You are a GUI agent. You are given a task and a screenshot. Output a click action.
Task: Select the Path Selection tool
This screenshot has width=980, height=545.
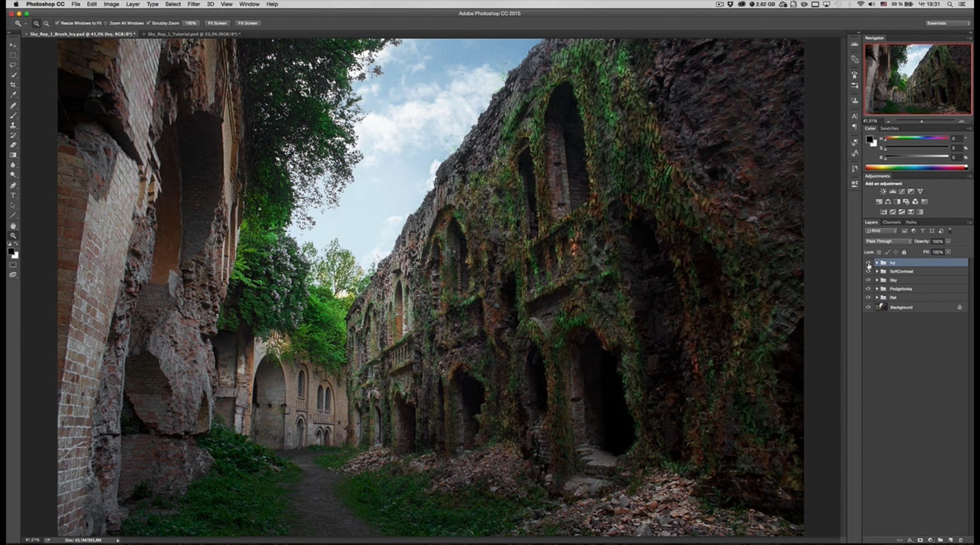(13, 205)
